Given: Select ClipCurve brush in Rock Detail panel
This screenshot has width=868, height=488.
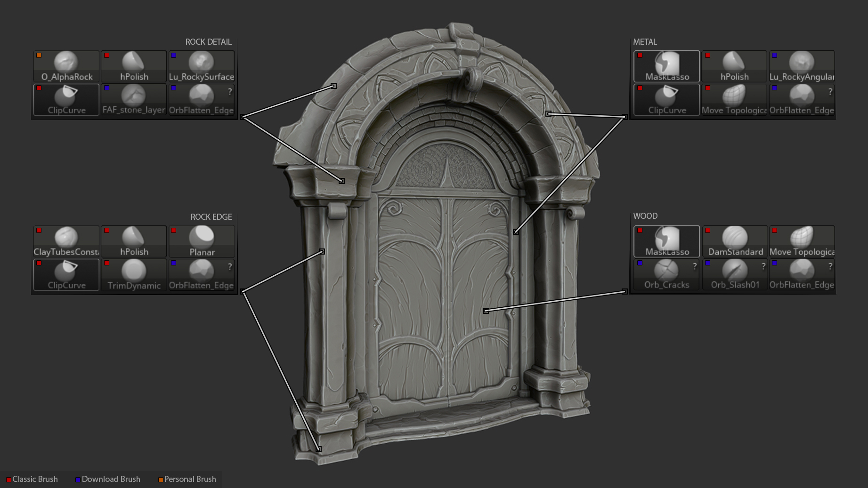Looking at the screenshot, I should (66, 100).
